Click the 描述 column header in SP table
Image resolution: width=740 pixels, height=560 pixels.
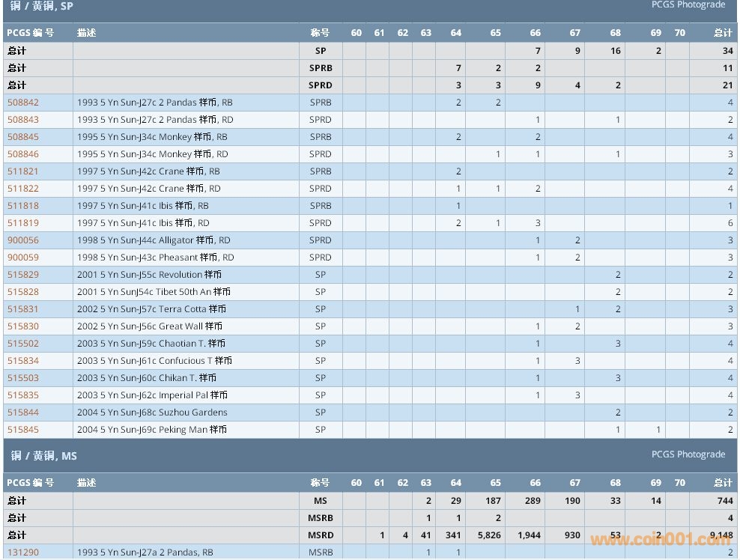[x=87, y=33]
